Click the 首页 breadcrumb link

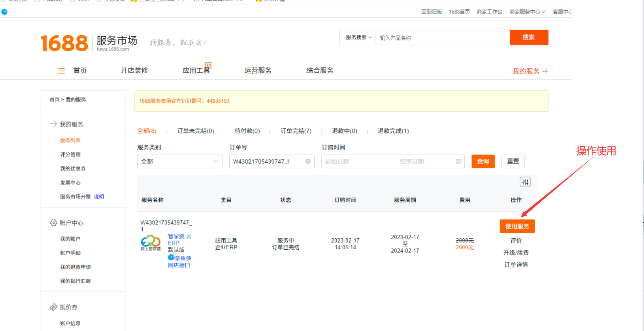(54, 99)
